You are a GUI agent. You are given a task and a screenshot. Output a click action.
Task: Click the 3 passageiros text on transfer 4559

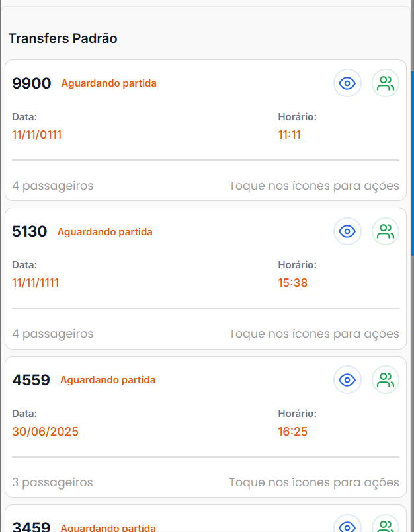pos(52,482)
